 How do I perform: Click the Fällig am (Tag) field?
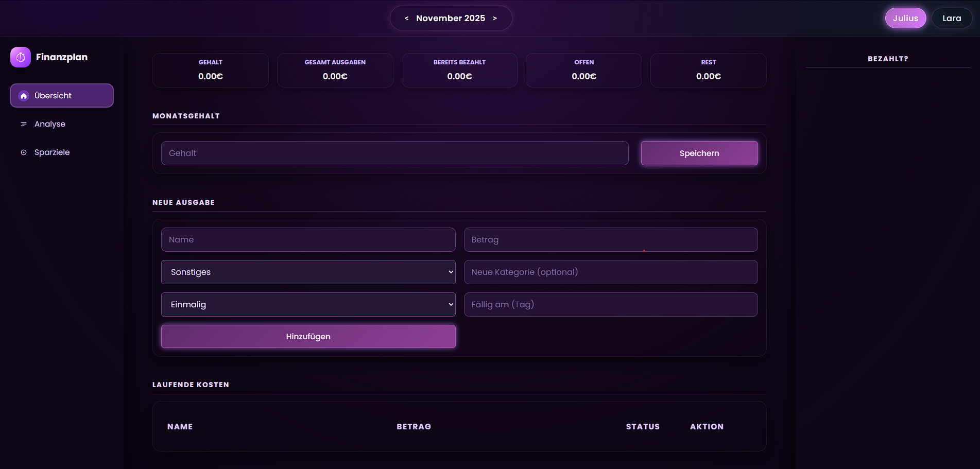click(x=610, y=304)
